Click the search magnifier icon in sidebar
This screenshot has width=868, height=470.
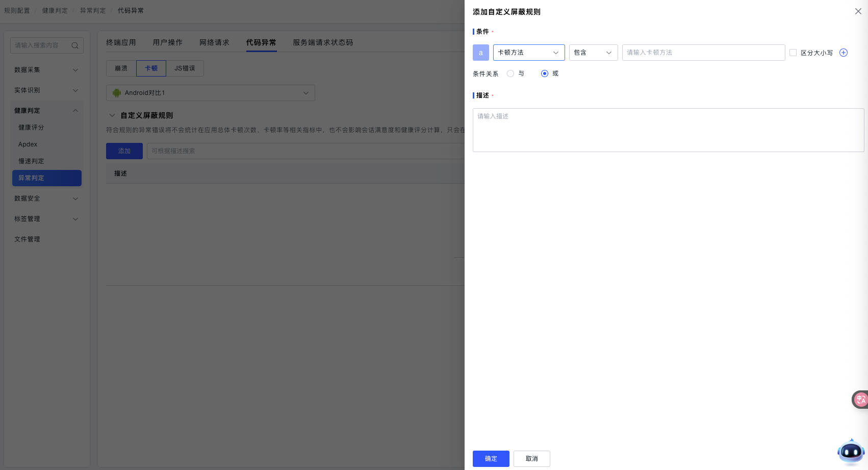75,45
